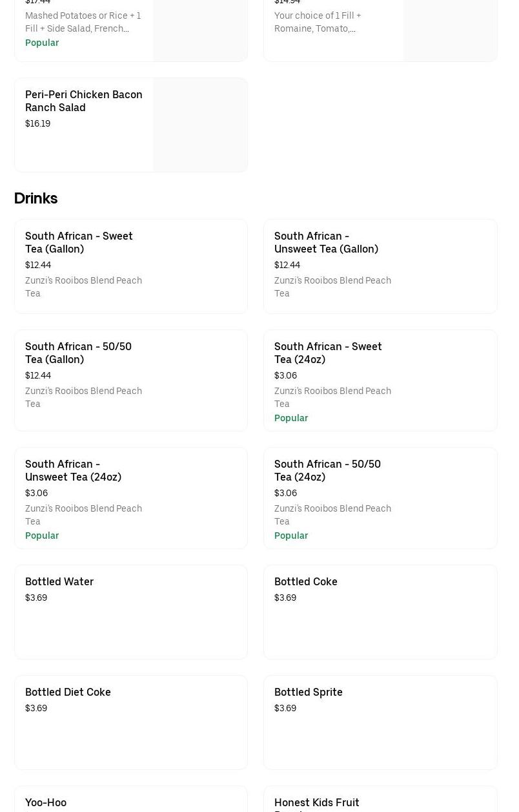The width and height of the screenshot is (519, 812).
Task: Click image placeholder beside Mashed Potatoes description
Action: (200, 30)
